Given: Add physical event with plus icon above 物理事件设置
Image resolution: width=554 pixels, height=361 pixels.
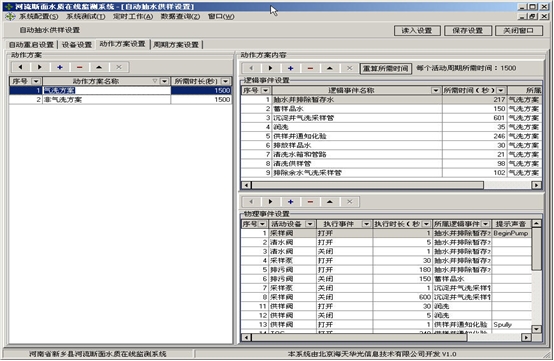Looking at the screenshot, I should (290, 202).
